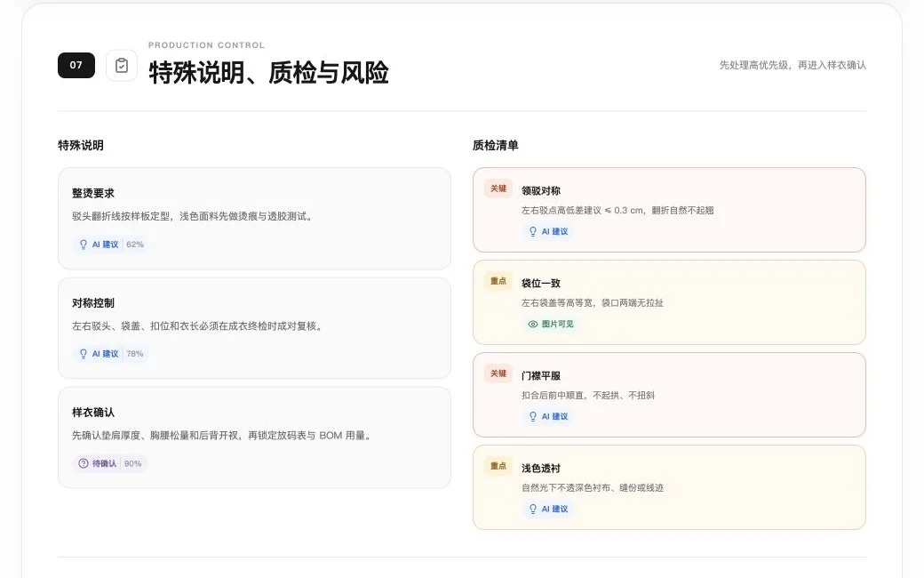Click the AI 建议 tag under 浅色透衬

point(549,509)
